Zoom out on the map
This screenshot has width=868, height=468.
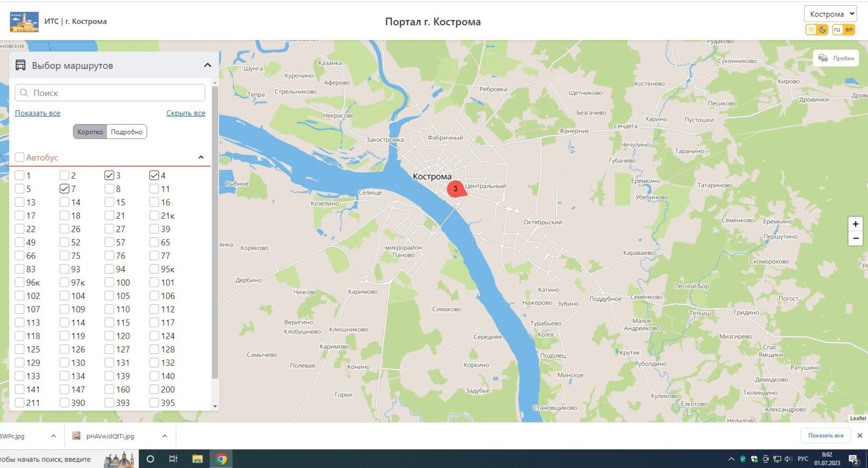pyautogui.click(x=856, y=239)
